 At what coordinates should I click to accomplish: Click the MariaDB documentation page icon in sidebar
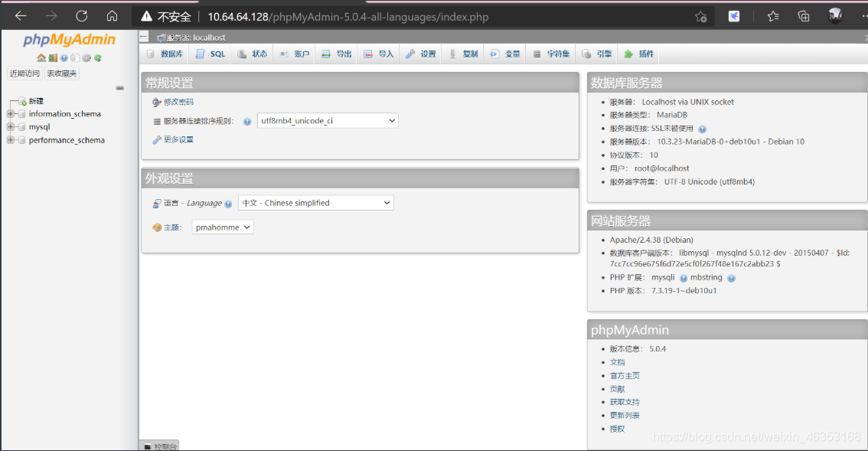coord(75,57)
